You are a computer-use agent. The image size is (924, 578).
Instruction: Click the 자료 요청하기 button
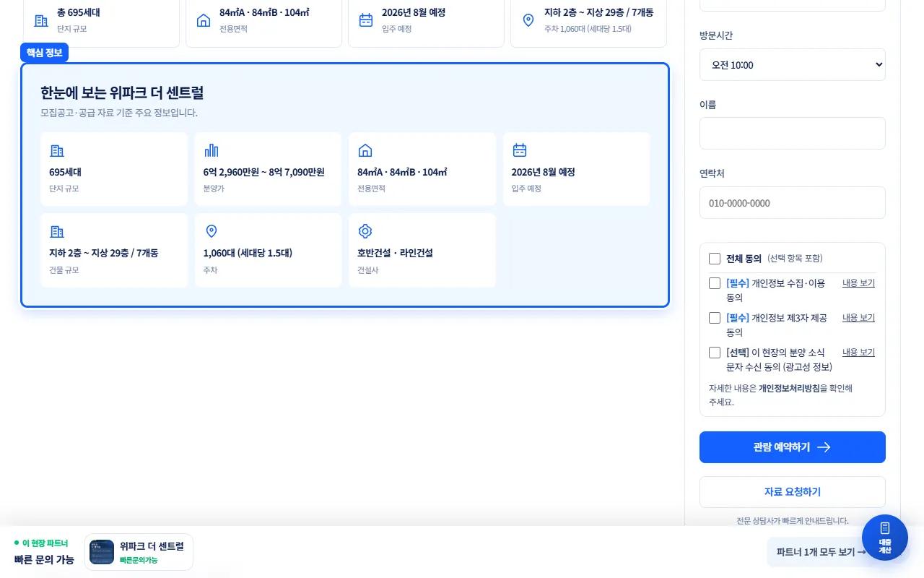793,492
